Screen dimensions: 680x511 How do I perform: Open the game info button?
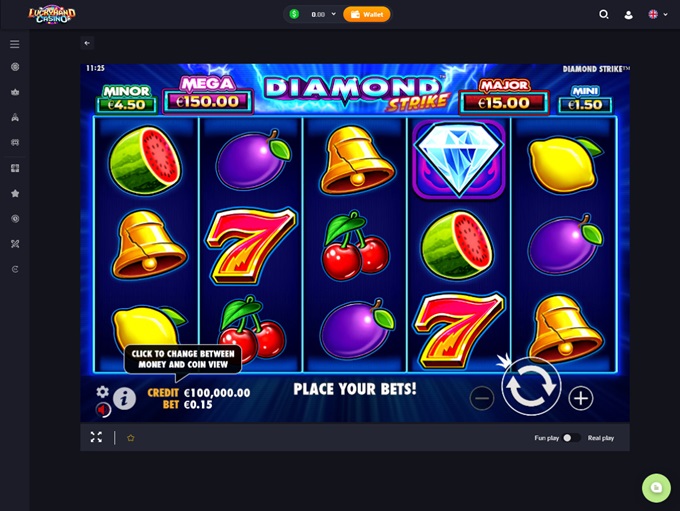pos(124,398)
